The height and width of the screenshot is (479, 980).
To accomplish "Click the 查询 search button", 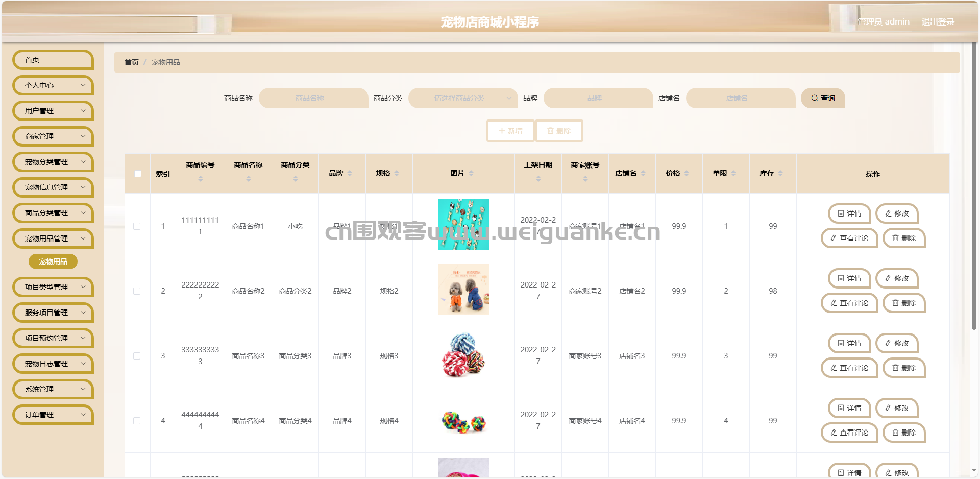I will coord(823,98).
